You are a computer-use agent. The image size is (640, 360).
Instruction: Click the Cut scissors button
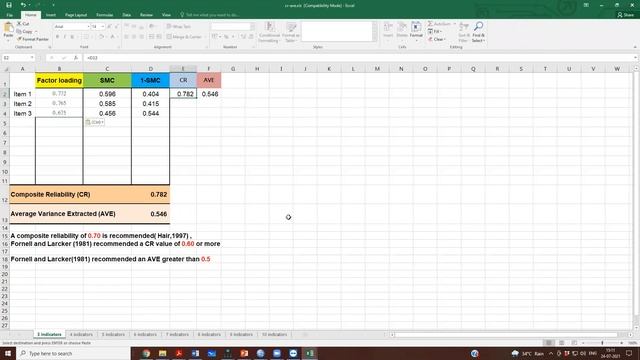(x=23, y=24)
